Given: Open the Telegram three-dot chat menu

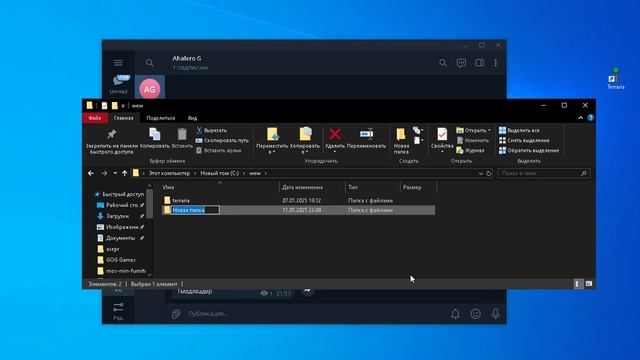Looking at the screenshot, I should [496, 63].
